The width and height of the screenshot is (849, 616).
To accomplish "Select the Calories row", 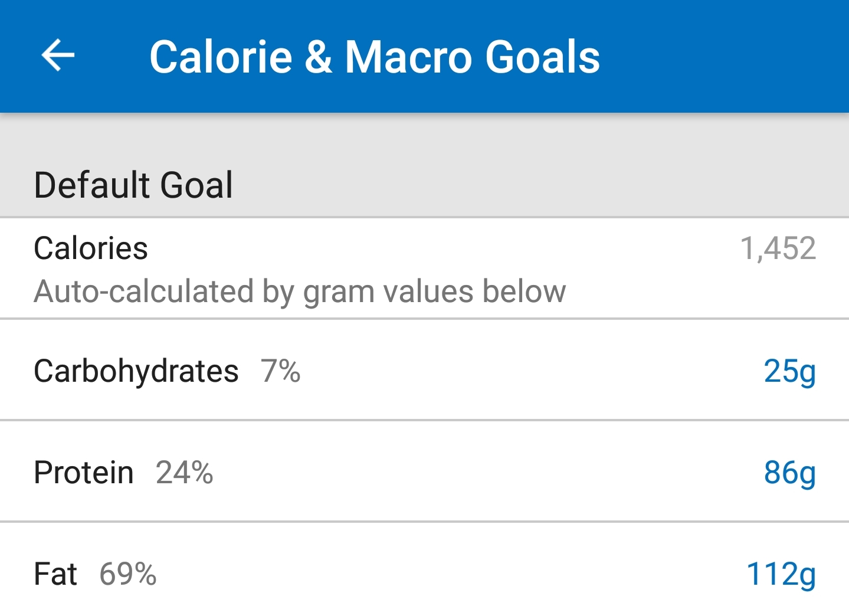I will [x=424, y=268].
